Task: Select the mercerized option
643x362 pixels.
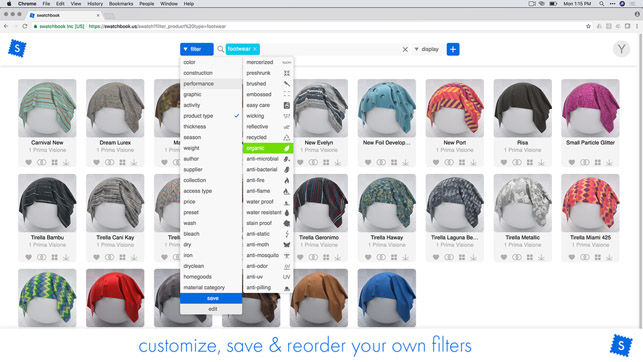Action: coord(268,62)
